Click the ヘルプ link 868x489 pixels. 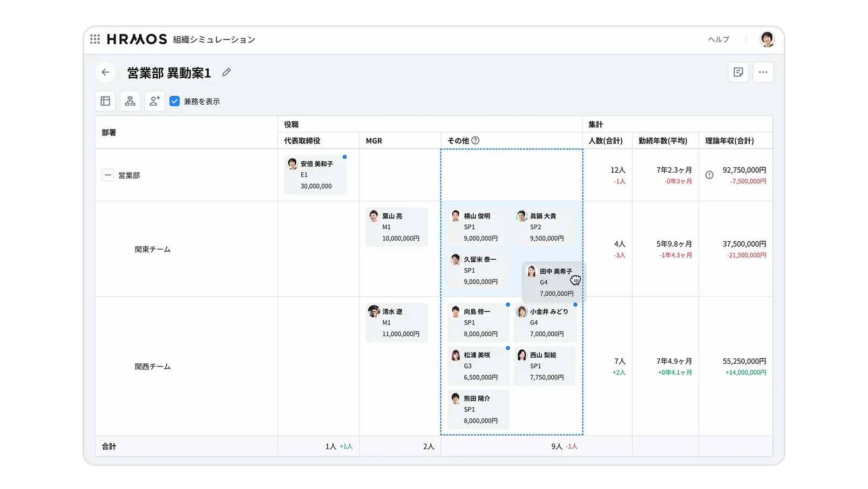(718, 39)
